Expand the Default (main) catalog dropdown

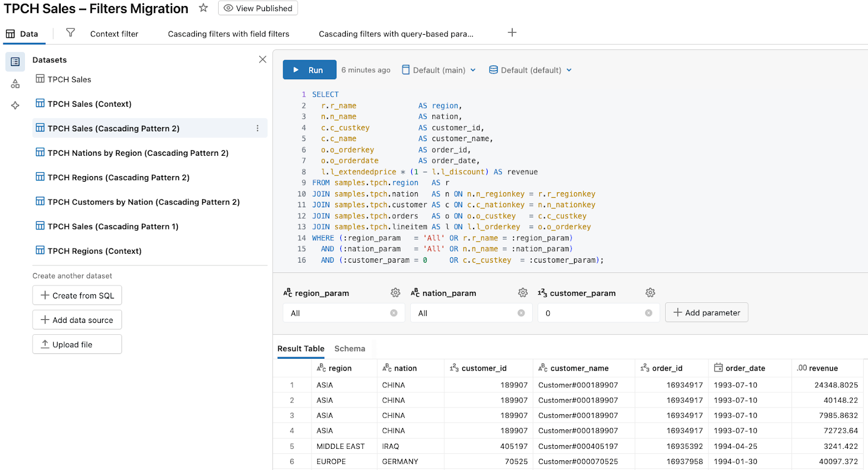[473, 70]
